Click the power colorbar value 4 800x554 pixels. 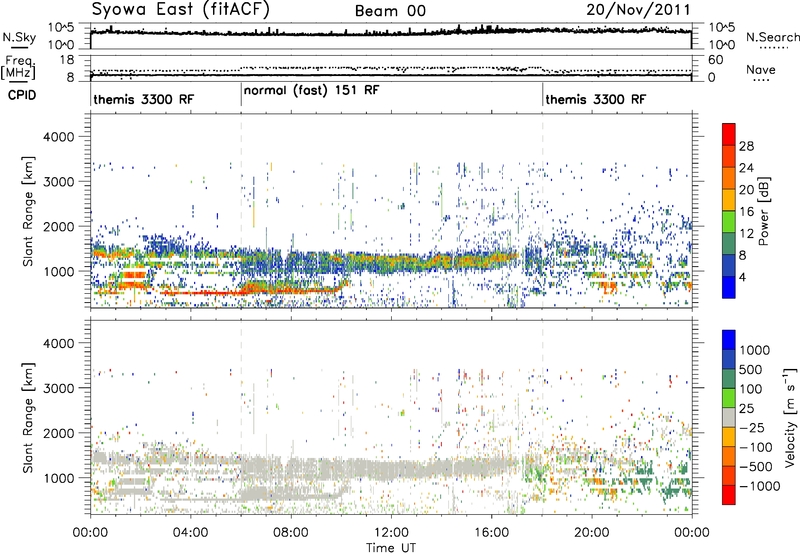point(742,277)
